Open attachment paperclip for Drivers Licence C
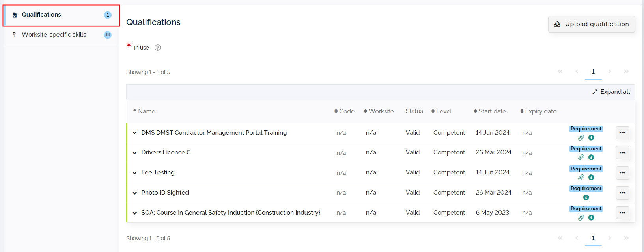This screenshot has width=644, height=252. click(581, 157)
